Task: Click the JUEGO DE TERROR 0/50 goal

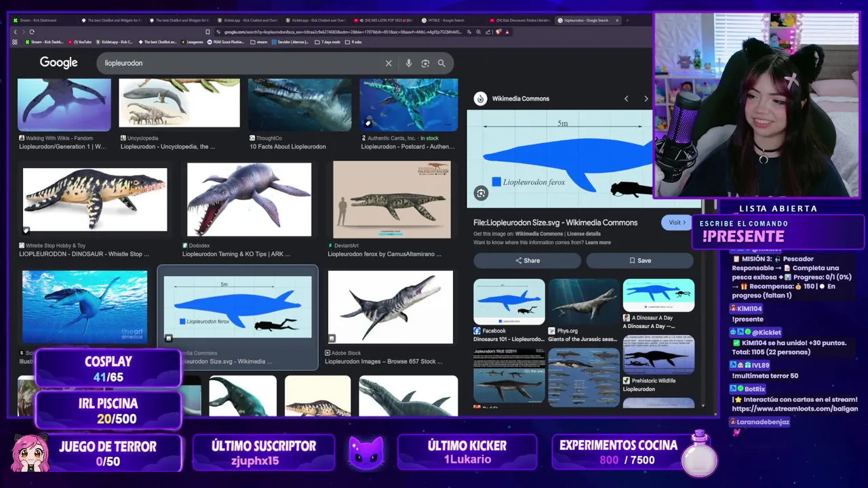Action: pyautogui.click(x=108, y=453)
